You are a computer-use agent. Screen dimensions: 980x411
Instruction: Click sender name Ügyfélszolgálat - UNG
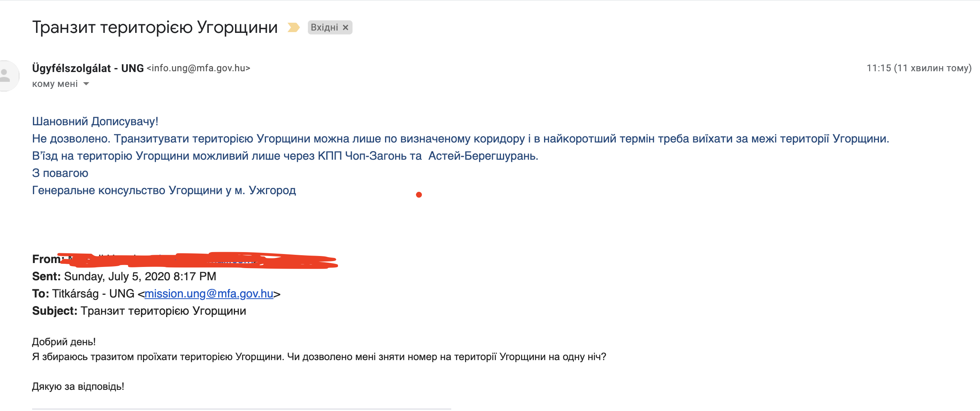[x=88, y=68]
